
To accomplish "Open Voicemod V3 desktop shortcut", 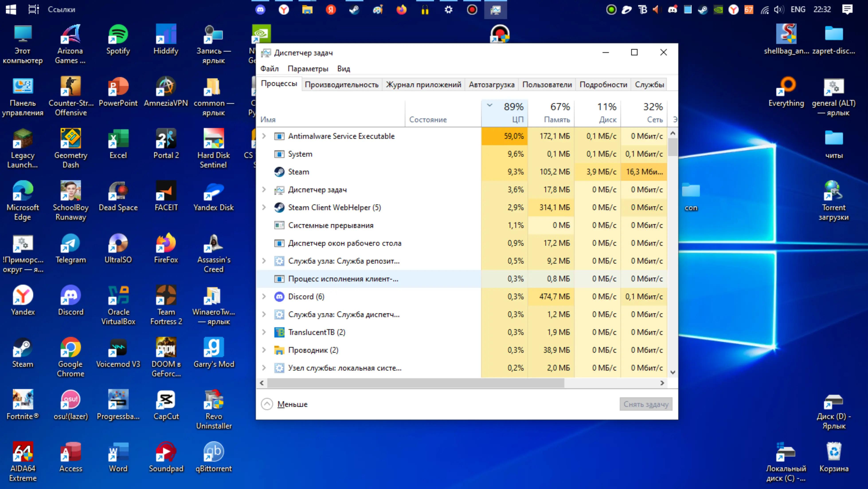I will 118,353.
